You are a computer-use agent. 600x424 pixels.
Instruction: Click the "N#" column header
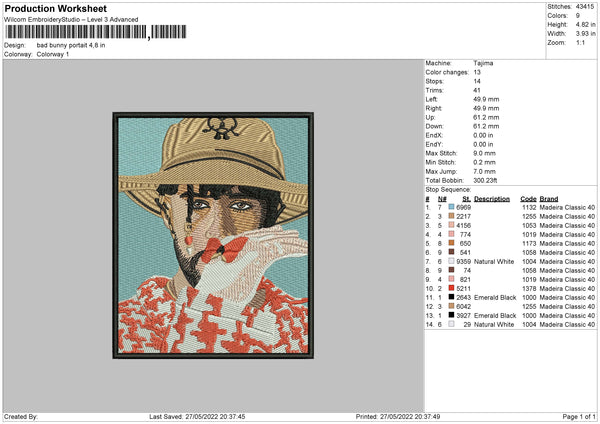(442, 199)
